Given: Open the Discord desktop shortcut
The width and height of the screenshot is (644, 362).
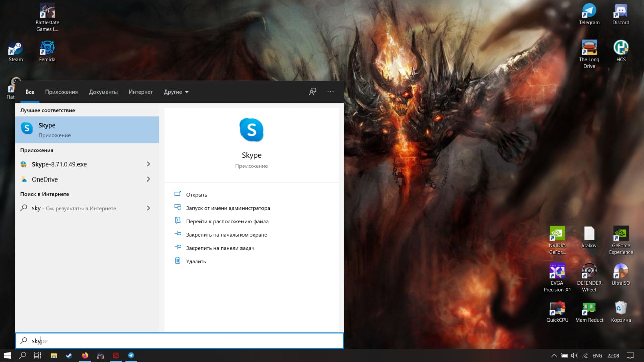Looking at the screenshot, I should pyautogui.click(x=621, y=14).
